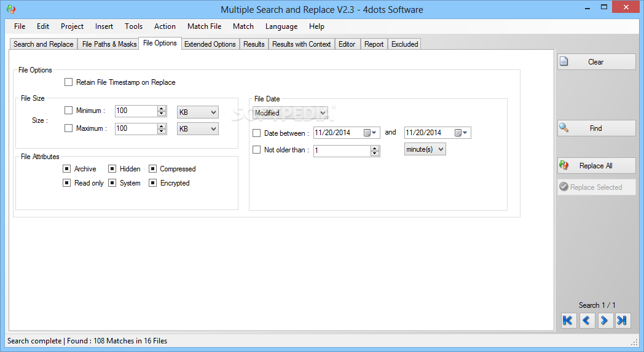The width and height of the screenshot is (644, 352).
Task: Toggle the System attribute checkbox
Action: coord(112,182)
